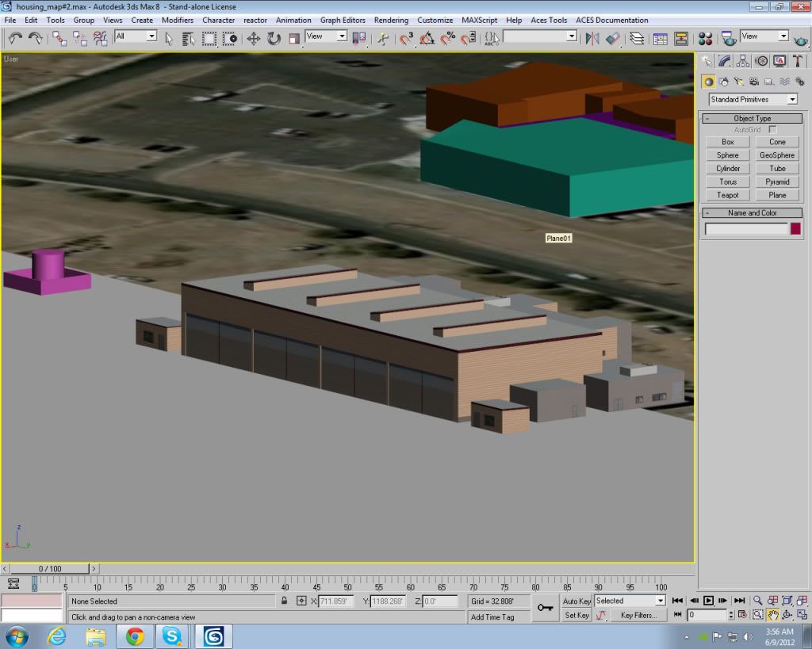Open the object color swatch

[x=793, y=228]
